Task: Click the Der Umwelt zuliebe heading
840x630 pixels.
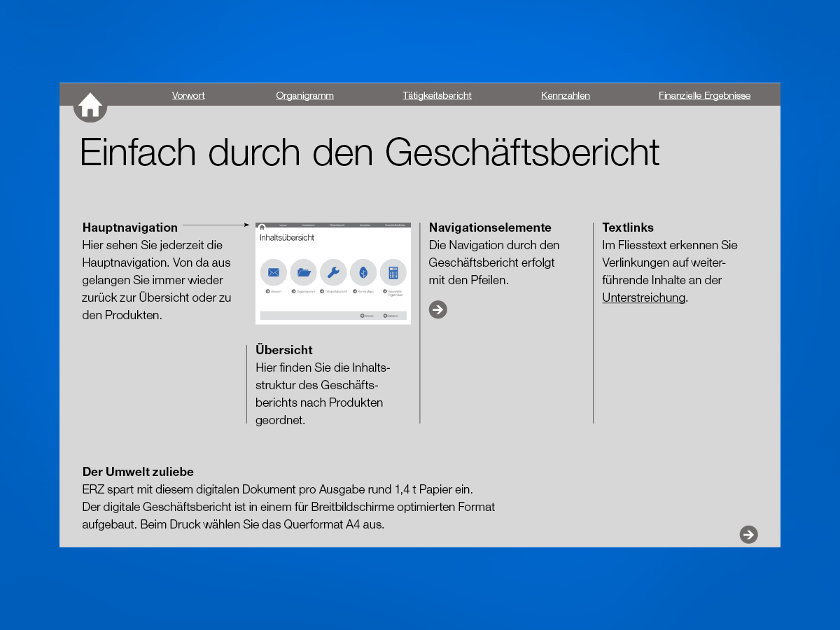Action: (138, 472)
